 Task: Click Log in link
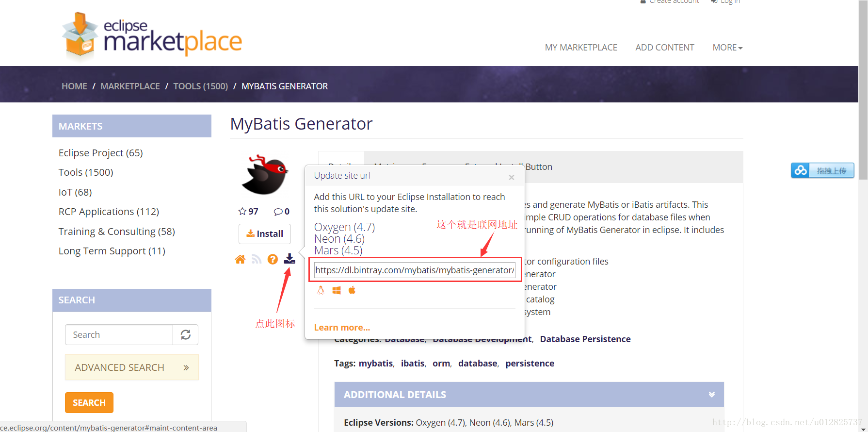(x=730, y=2)
